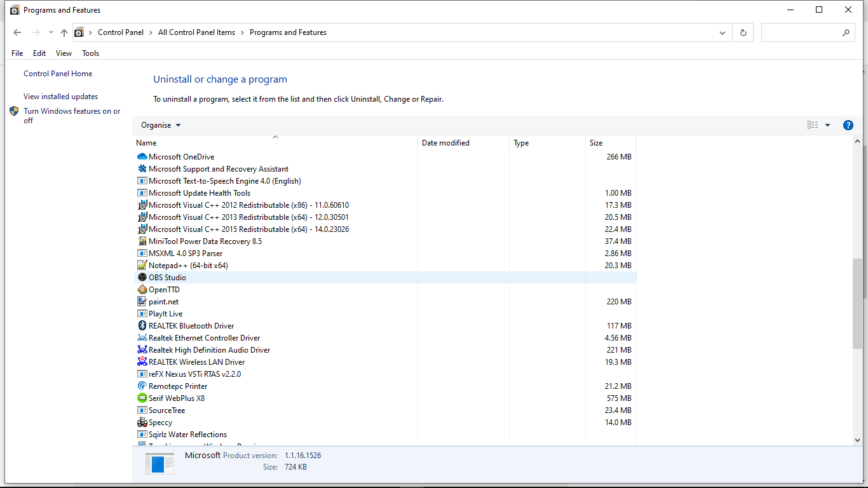Click the search magnifier icon

tap(846, 32)
